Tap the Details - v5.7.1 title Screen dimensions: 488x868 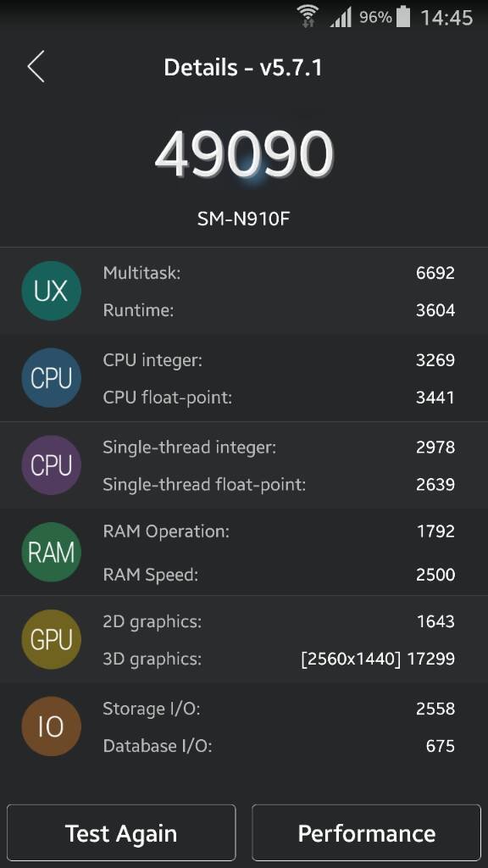(x=243, y=68)
